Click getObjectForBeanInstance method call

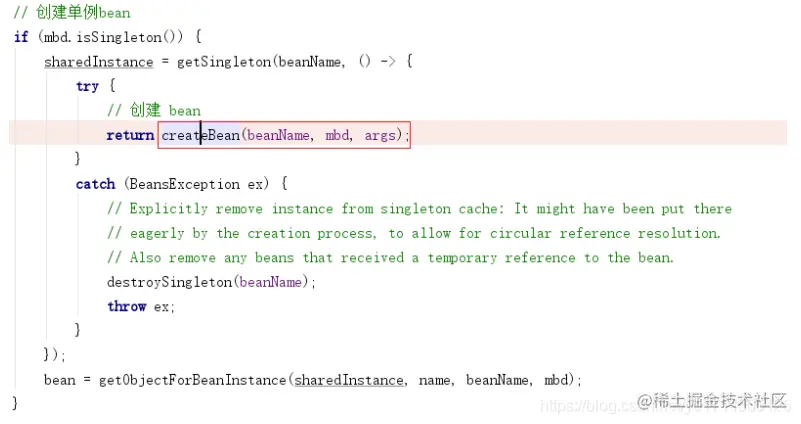(x=193, y=380)
